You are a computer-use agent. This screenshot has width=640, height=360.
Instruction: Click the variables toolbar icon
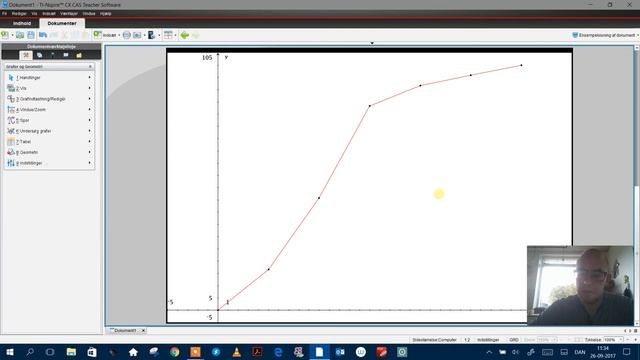pos(127,35)
